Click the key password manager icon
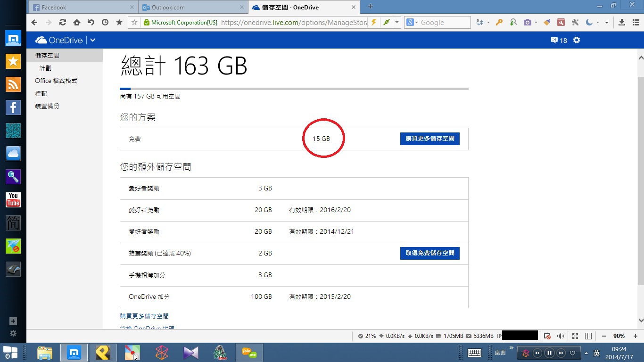 (499, 22)
